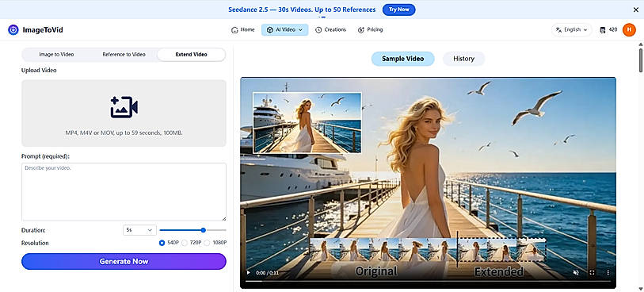Click the scrollbar down arrow
This screenshot has height=292, width=644.
point(640,289)
